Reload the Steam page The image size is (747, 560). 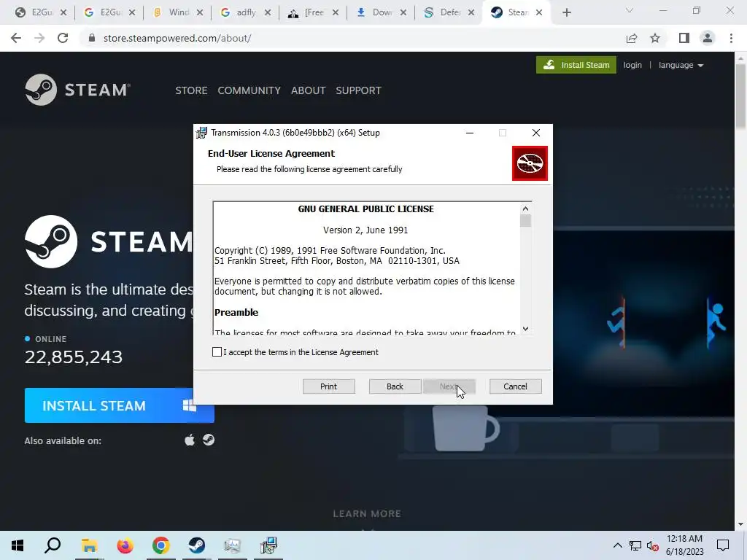coord(63,38)
